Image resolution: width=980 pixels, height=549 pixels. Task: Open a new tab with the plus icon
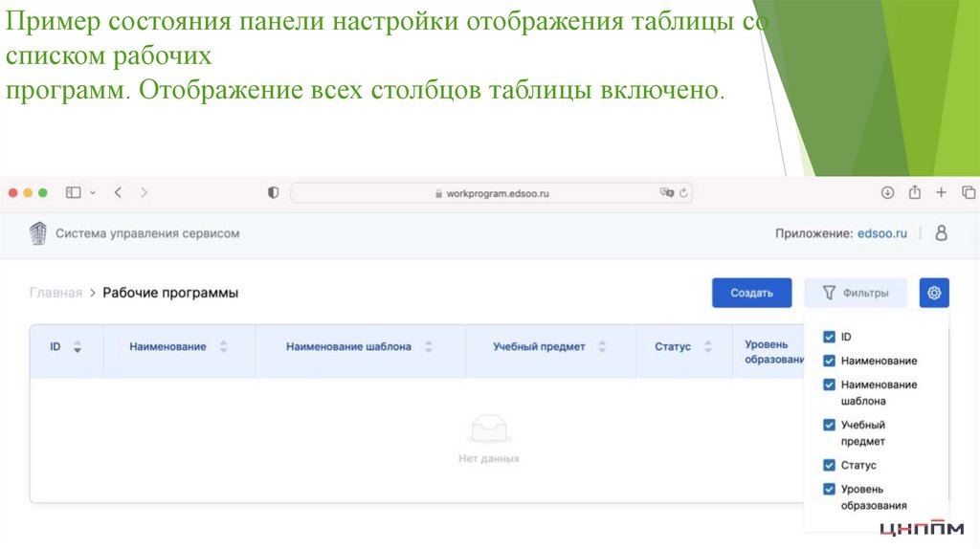942,192
